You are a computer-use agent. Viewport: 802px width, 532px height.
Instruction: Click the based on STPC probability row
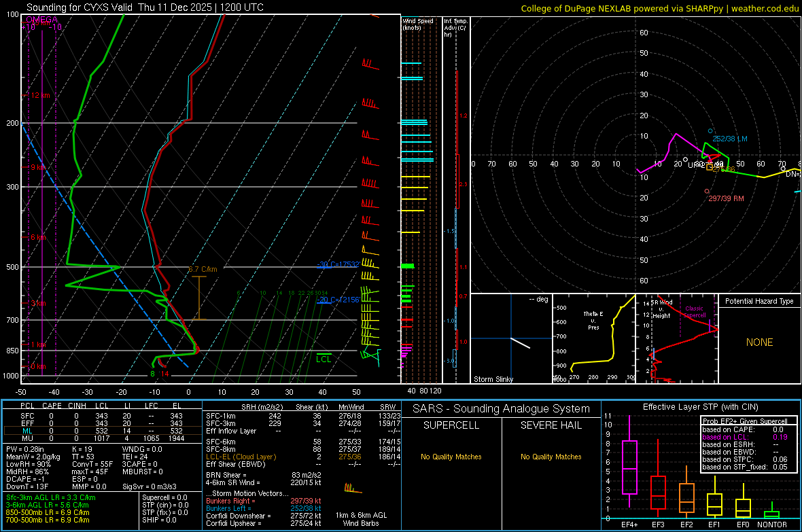(744, 459)
